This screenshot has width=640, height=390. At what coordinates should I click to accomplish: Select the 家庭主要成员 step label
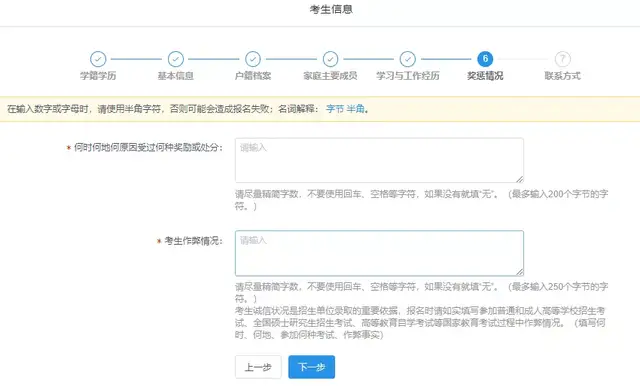[x=330, y=76]
